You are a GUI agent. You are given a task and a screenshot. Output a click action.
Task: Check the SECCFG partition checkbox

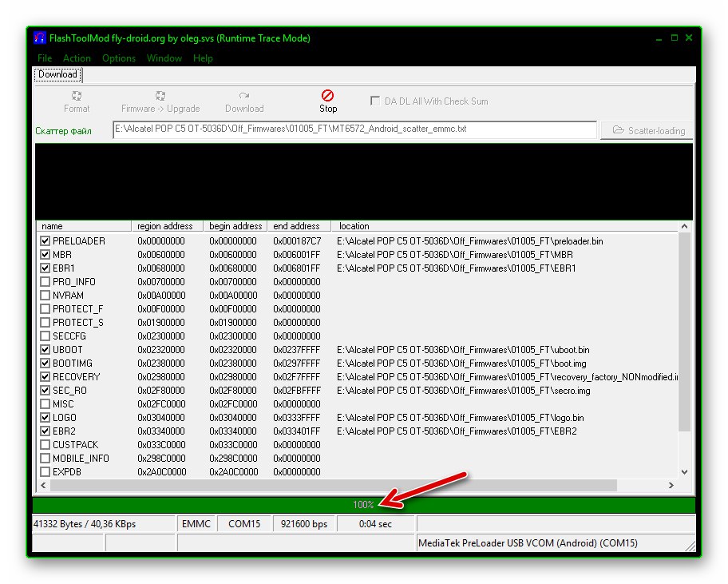point(45,336)
